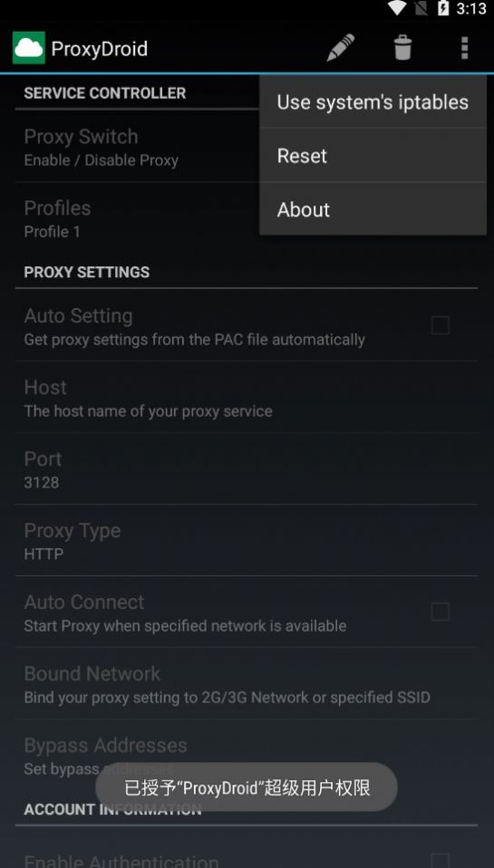Edit the Port 3128 setting
Image resolution: width=494 pixels, height=868 pixels.
click(247, 468)
